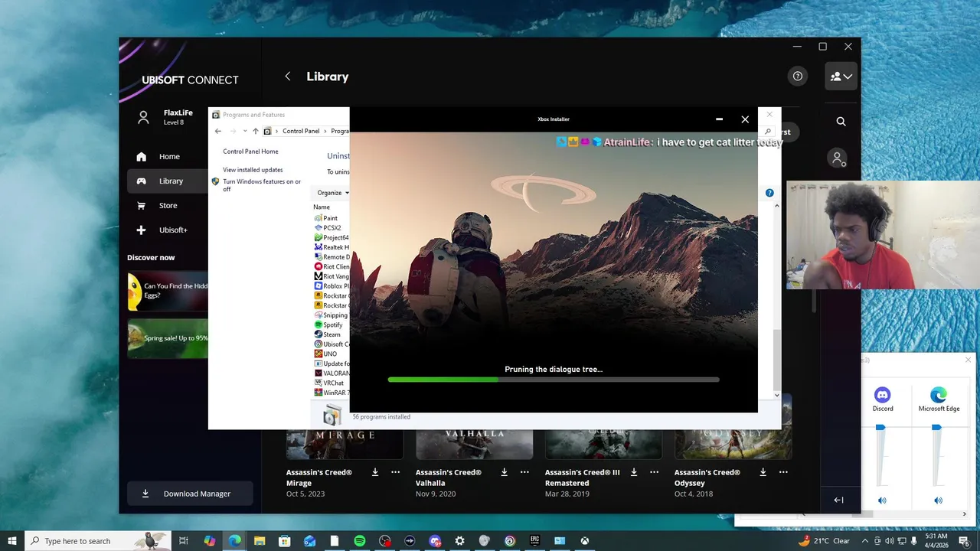The image size is (980, 551).
Task: Open recent locations dropdown in Programs and Features
Action: pos(245,131)
